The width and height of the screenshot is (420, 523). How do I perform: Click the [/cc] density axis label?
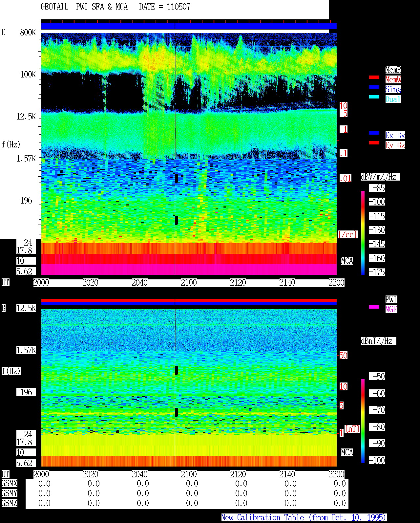347,235
